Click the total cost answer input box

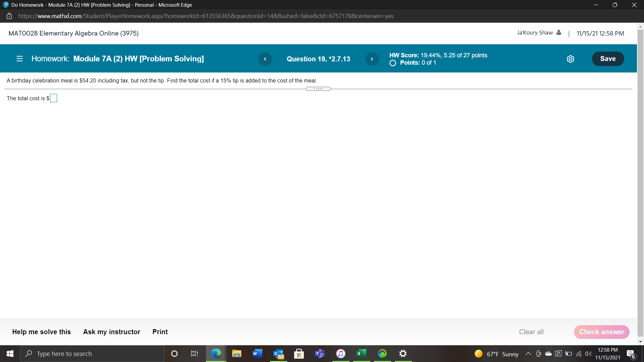[53, 98]
